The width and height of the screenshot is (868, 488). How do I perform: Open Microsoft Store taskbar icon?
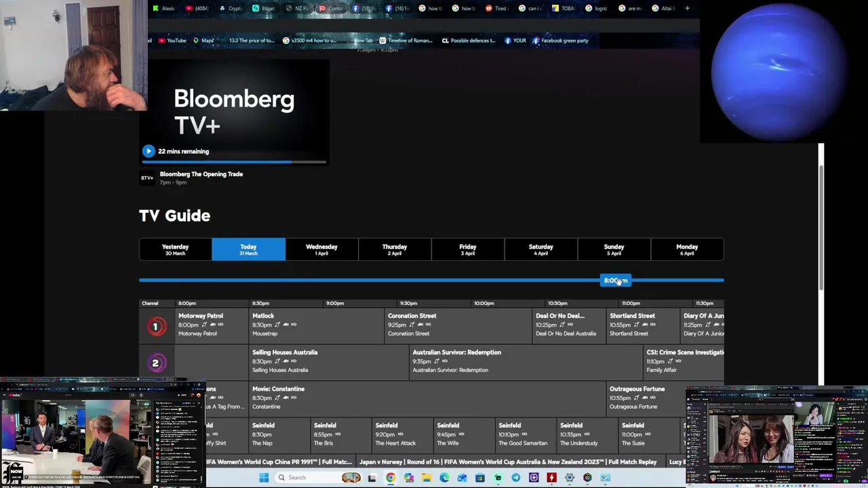pyautogui.click(x=480, y=478)
